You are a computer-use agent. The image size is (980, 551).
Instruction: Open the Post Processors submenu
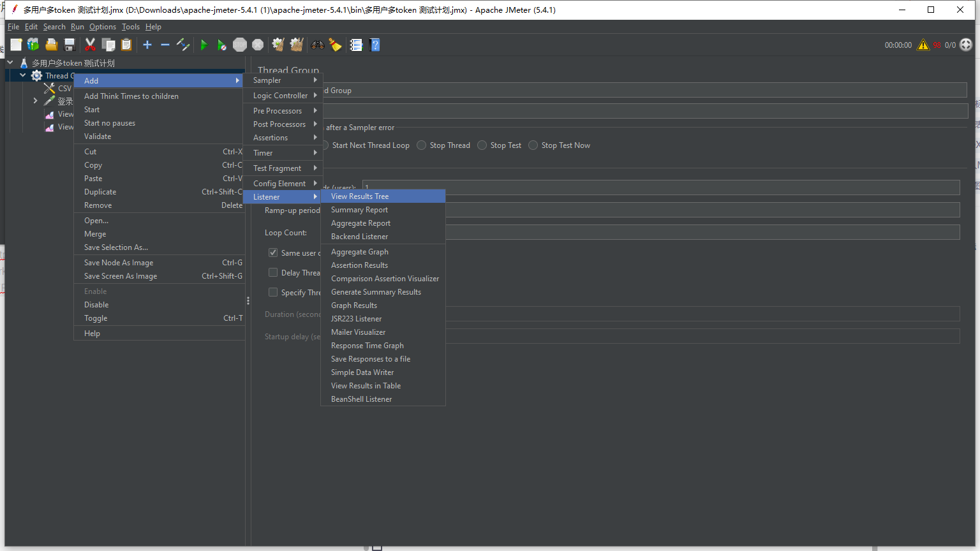click(x=283, y=124)
